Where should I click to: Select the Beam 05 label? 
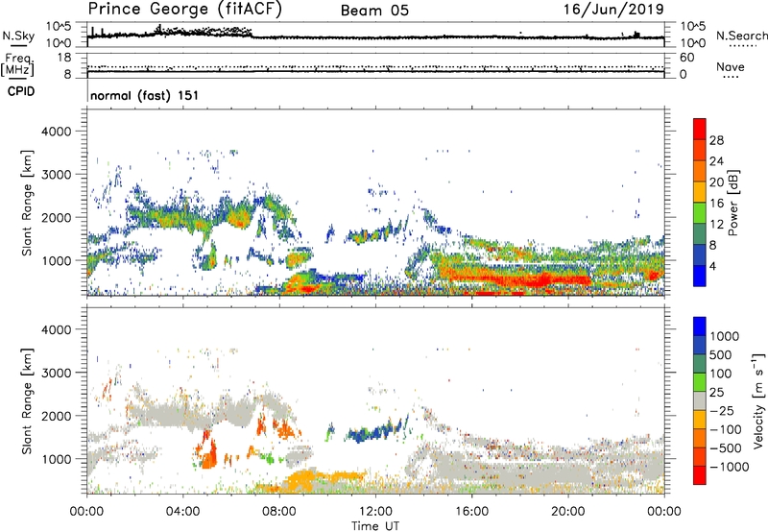(x=374, y=11)
